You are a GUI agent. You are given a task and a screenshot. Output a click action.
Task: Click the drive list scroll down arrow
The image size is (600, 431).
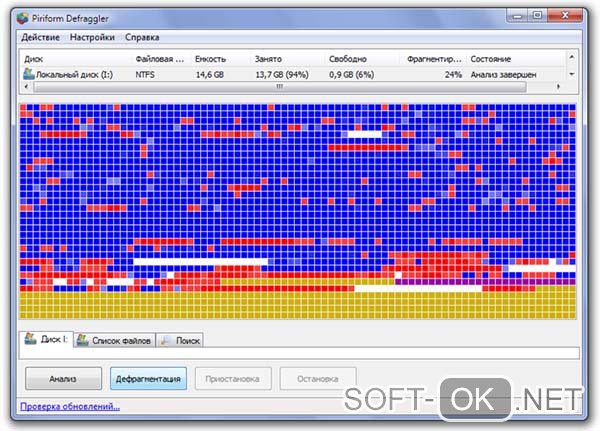point(572,74)
